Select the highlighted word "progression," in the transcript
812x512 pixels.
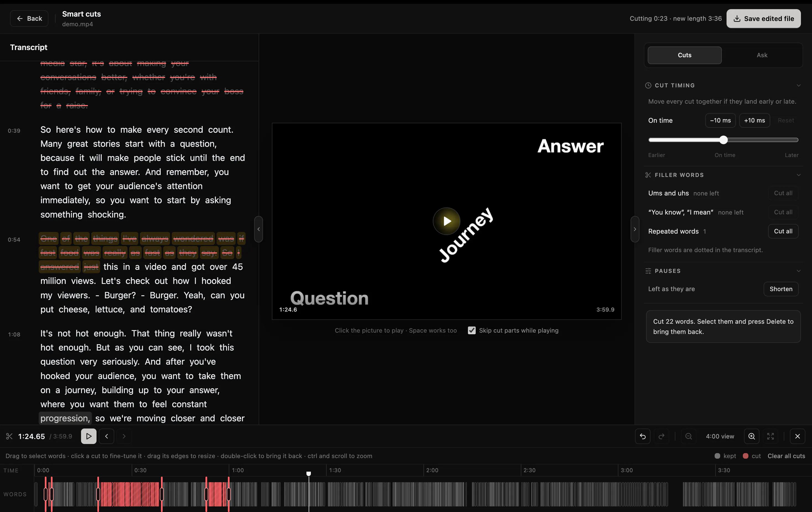coord(65,418)
